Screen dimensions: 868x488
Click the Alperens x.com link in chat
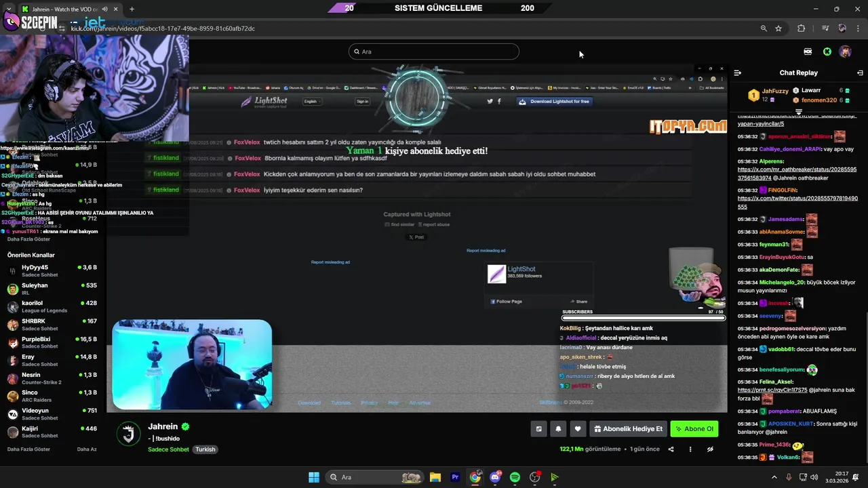point(797,174)
